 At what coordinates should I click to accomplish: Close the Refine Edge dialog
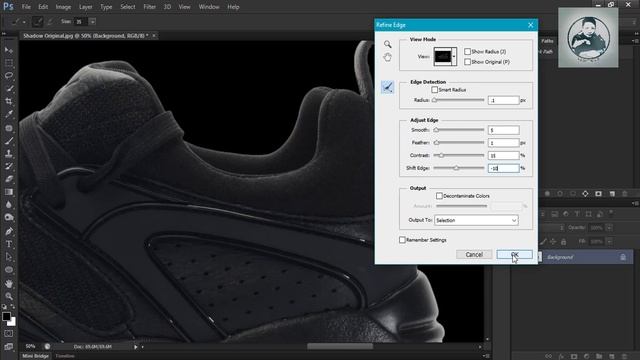click(x=530, y=25)
